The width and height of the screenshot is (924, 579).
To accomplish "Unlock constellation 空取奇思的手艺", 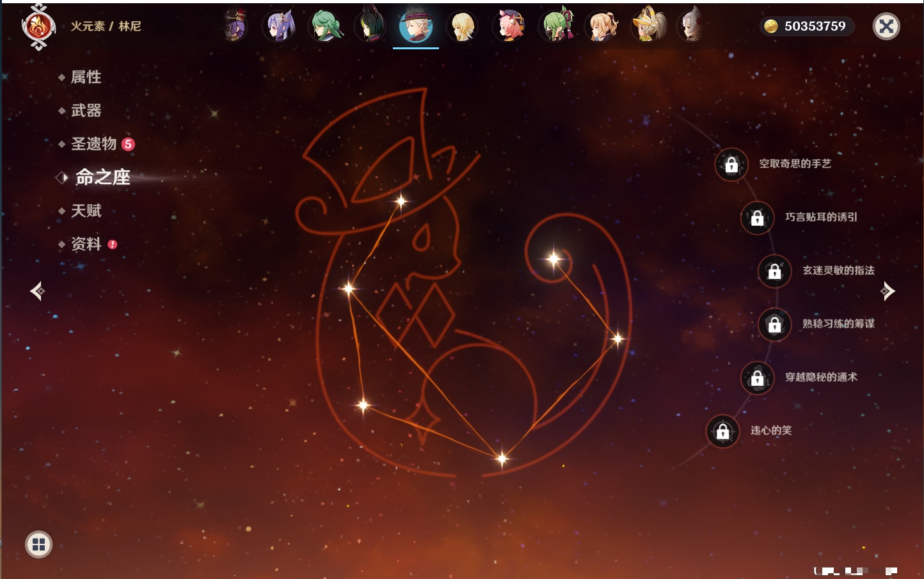I will pos(731,165).
